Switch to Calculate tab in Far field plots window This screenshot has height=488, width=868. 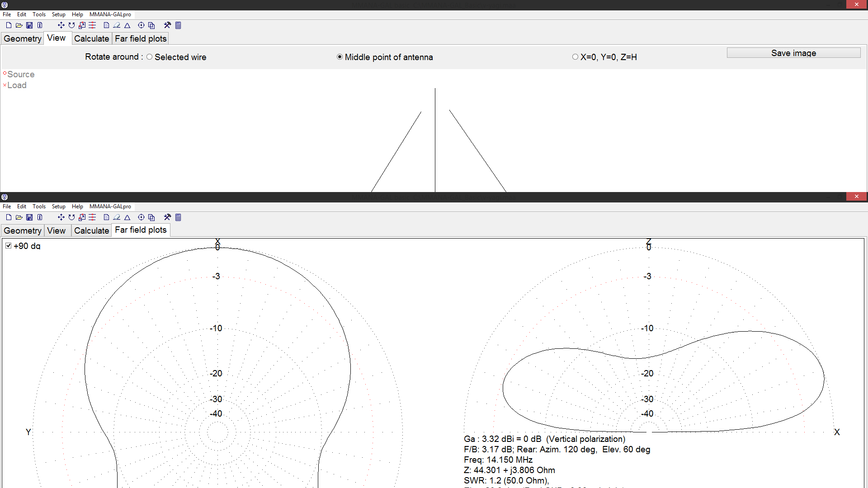coord(92,231)
